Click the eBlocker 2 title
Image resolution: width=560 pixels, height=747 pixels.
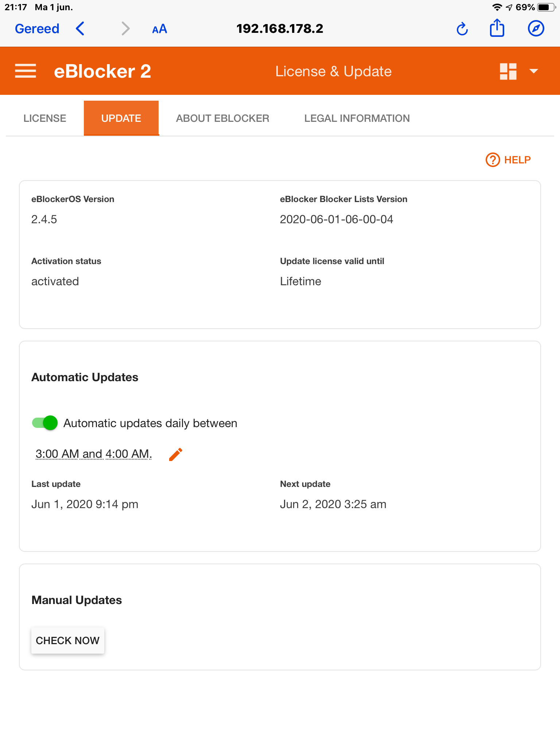(x=102, y=71)
